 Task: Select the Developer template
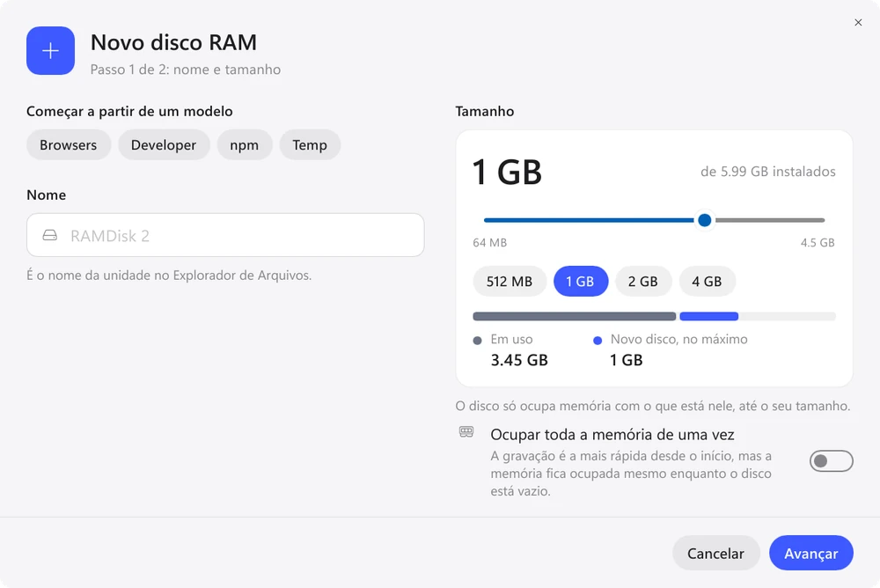pos(164,145)
